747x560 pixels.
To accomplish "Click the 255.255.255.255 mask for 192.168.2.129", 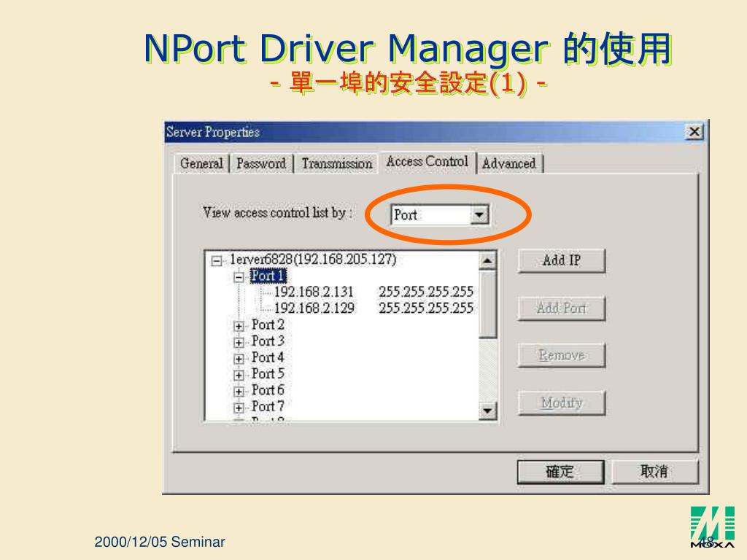I will (x=426, y=308).
